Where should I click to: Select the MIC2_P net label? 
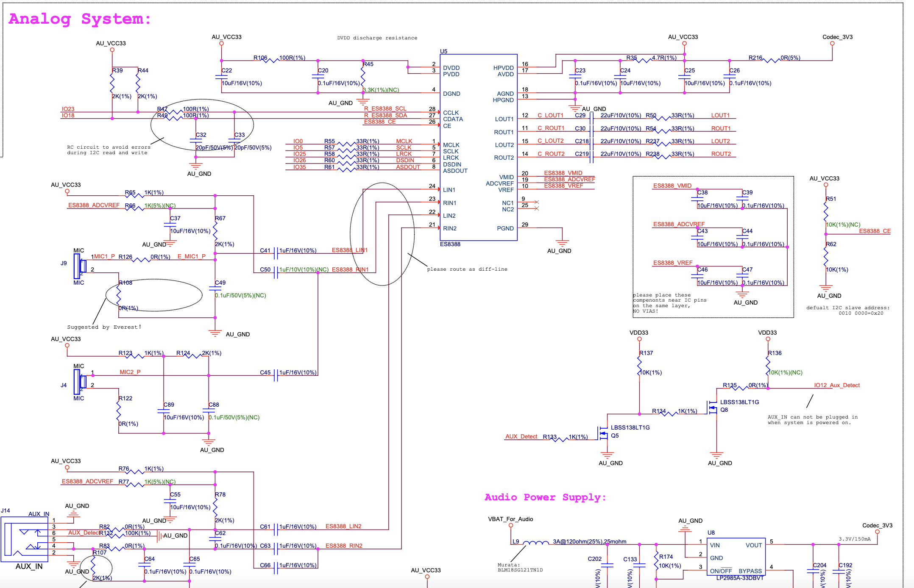coord(130,372)
